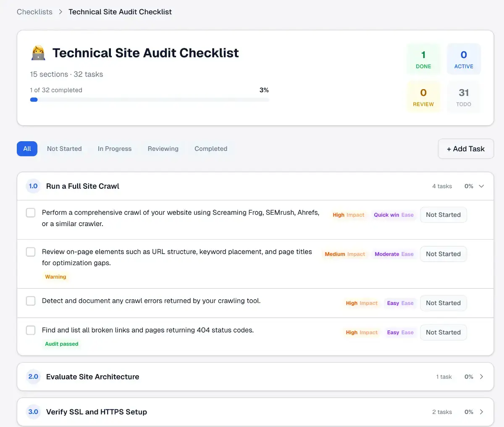Image resolution: width=504 pixels, height=427 pixels.
Task: Check the comprehensive crawl task checkbox
Action: click(30, 213)
